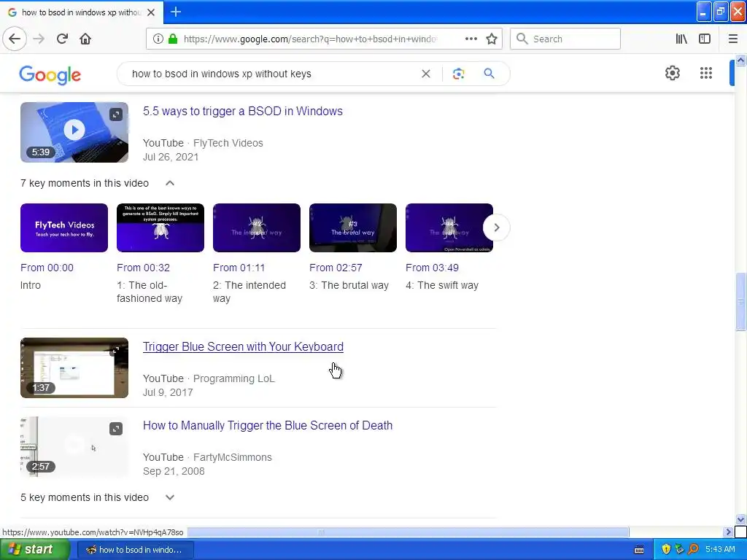Image resolution: width=747 pixels, height=560 pixels.
Task: Toggle the sidebar view icon
Action: [x=705, y=39]
